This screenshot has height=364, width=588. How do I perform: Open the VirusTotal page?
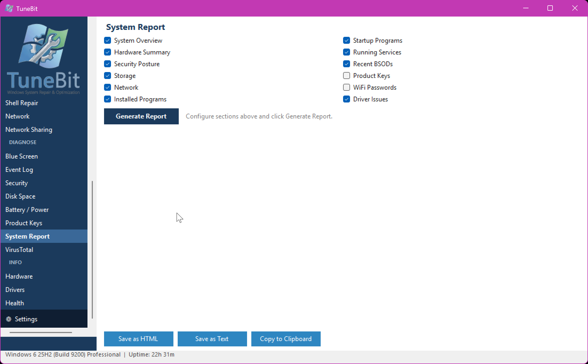pos(44,250)
